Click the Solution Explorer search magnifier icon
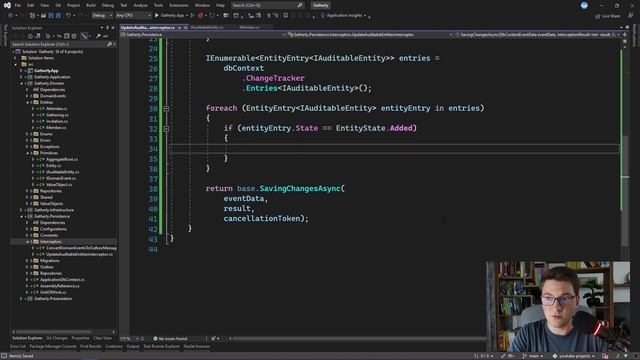 tap(109, 44)
